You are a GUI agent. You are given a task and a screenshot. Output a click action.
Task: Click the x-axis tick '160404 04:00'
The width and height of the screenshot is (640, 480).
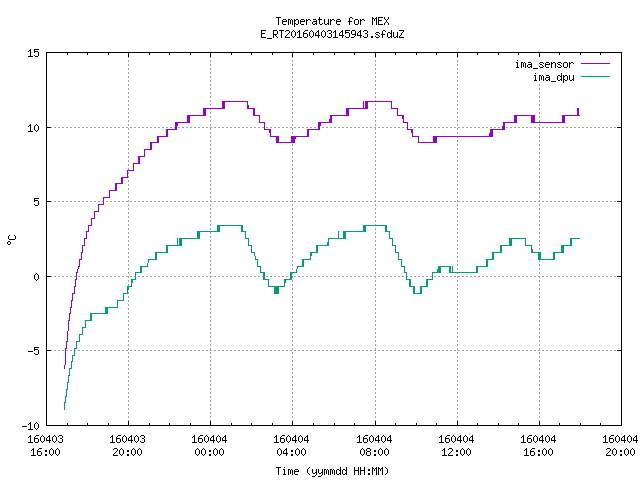click(x=291, y=446)
